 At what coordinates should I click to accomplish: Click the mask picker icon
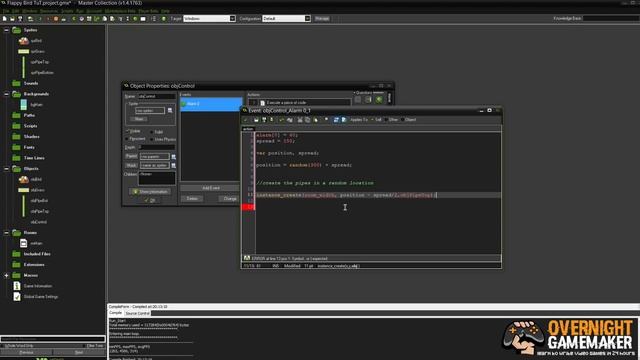click(173, 165)
